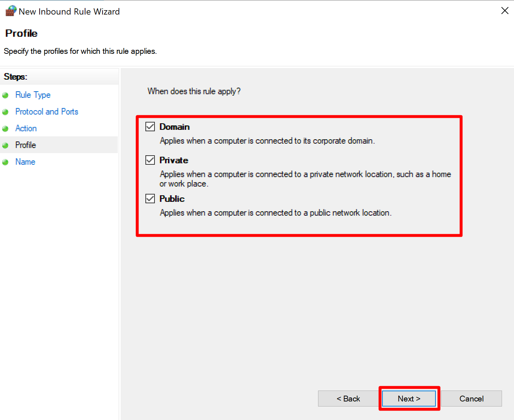Click the green bullet beside Rule Type
514x420 pixels.
click(5, 95)
